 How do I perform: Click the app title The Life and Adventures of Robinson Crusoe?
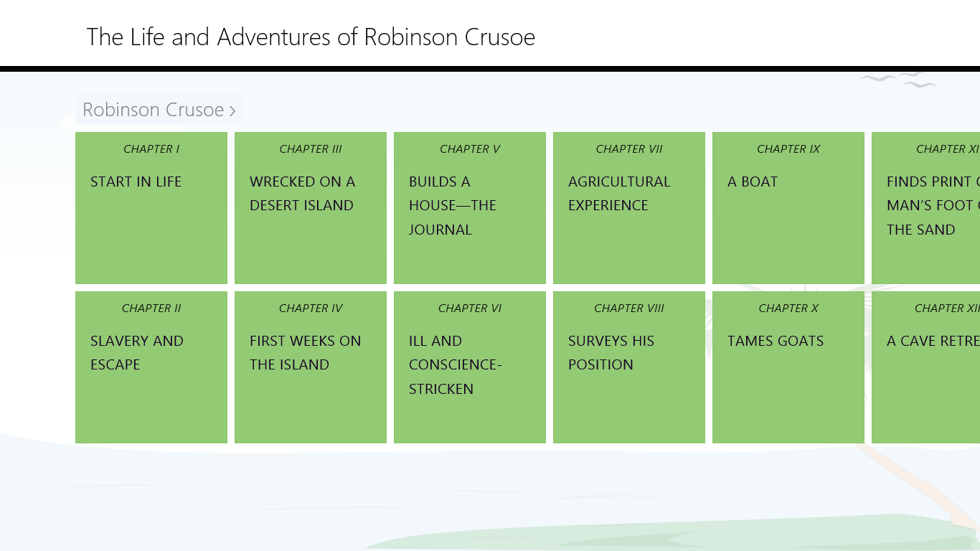click(311, 37)
